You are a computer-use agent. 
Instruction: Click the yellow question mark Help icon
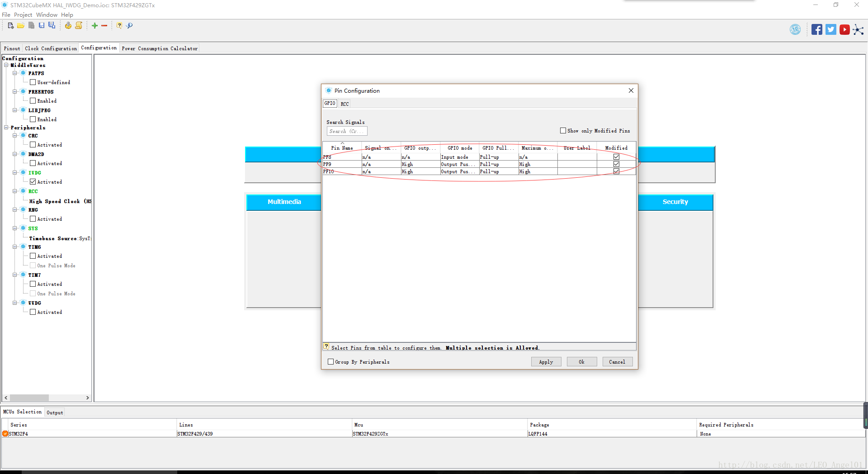tap(119, 26)
